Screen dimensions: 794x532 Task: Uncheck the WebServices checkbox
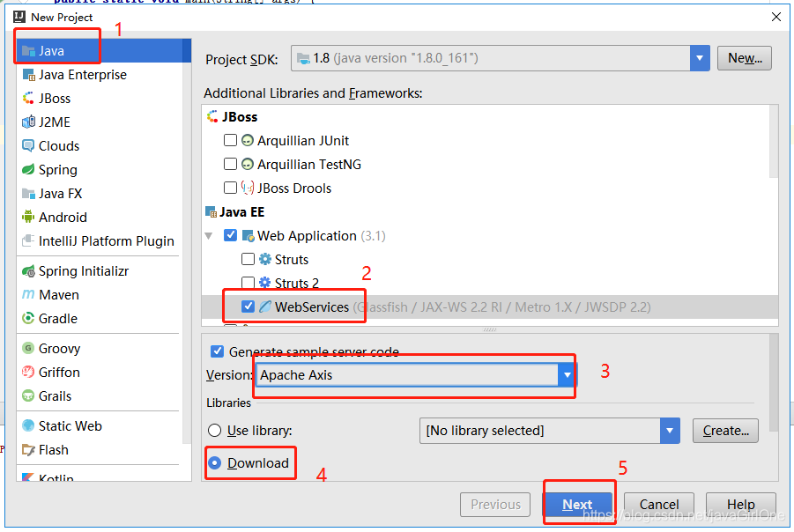(249, 307)
